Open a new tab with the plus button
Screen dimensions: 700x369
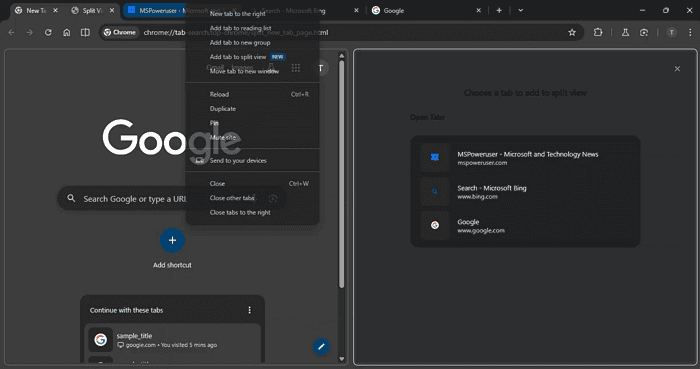tap(499, 10)
